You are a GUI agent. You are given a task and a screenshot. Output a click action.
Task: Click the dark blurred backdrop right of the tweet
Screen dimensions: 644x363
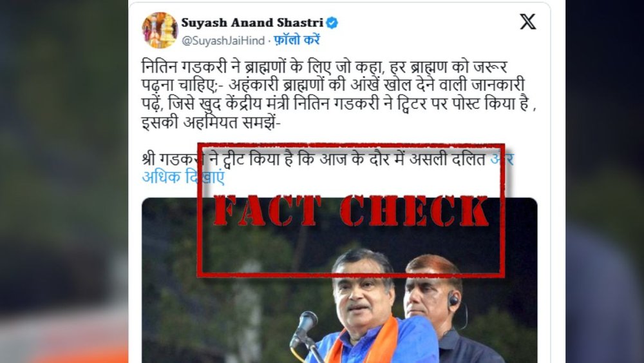tap(605, 181)
